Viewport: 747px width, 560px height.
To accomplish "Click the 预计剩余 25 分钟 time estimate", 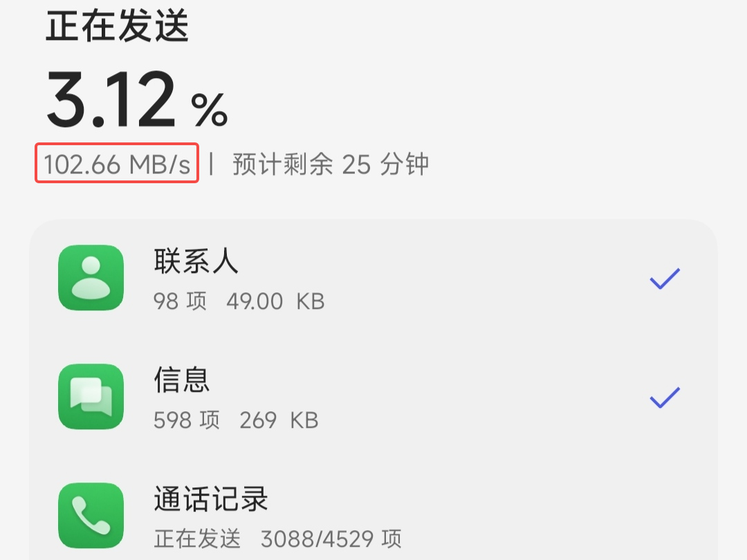I will (331, 165).
